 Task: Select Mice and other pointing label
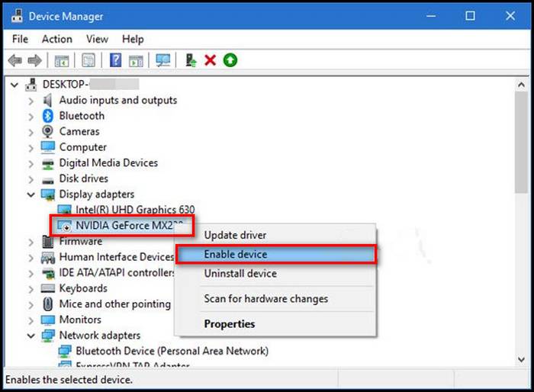[x=114, y=304]
